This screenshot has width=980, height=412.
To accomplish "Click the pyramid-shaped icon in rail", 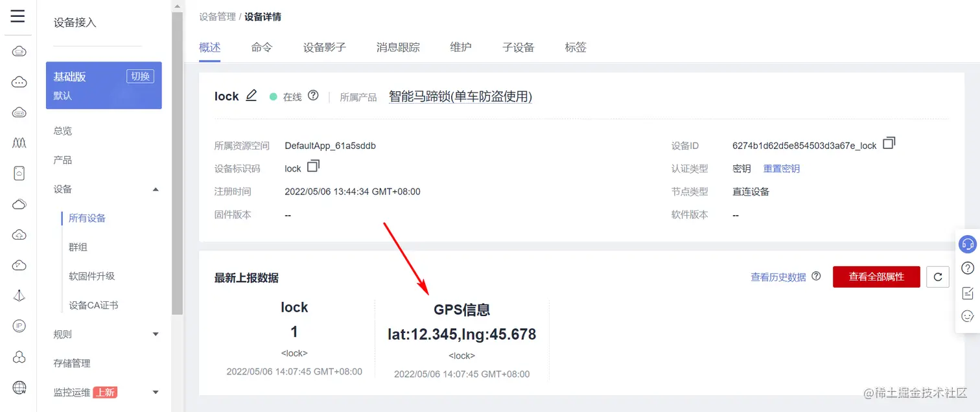I will [19, 295].
